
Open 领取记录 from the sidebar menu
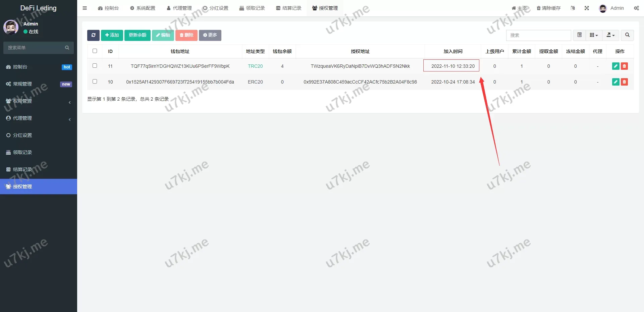point(22,152)
